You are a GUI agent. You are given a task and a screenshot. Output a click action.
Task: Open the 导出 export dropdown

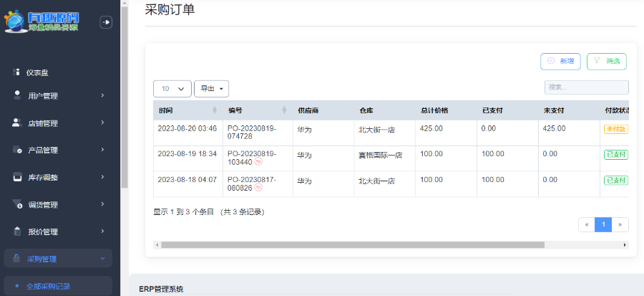[x=211, y=89]
